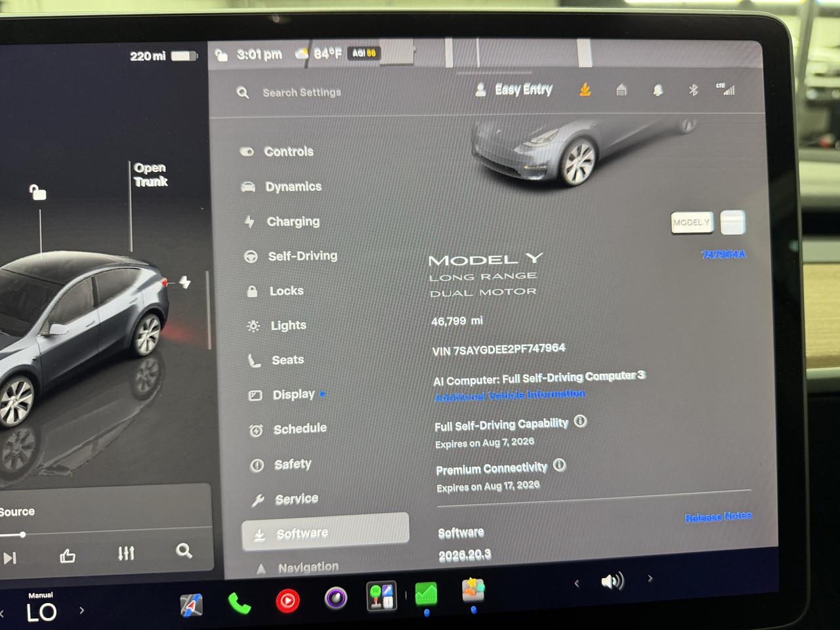Tap the Manual LO climate temperature

click(41, 608)
